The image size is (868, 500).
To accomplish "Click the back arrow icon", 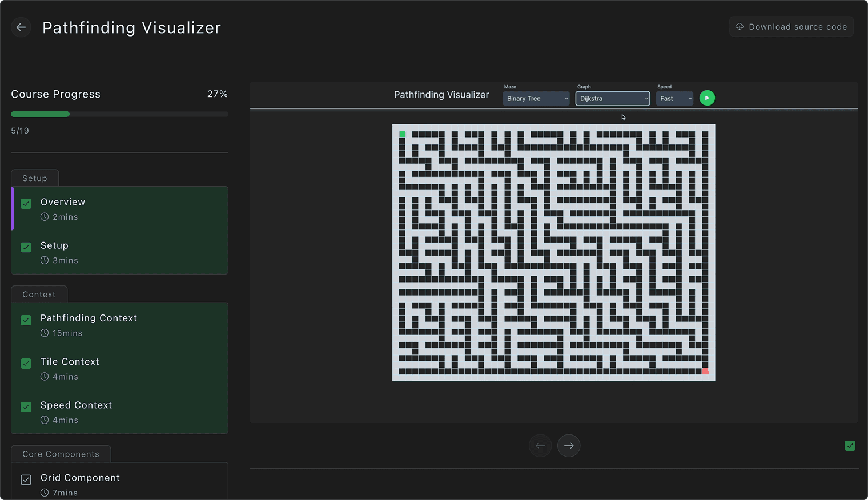I will click(x=21, y=27).
